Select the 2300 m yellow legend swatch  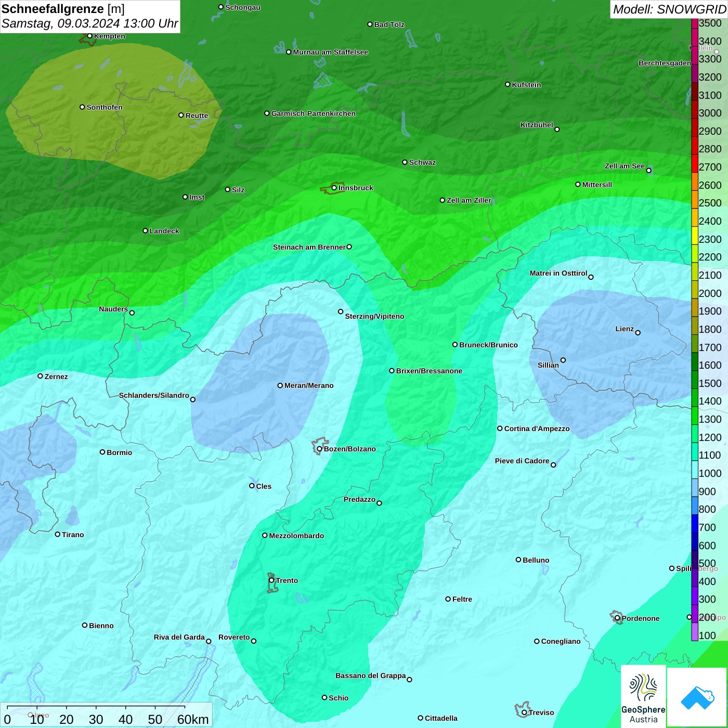point(695,235)
